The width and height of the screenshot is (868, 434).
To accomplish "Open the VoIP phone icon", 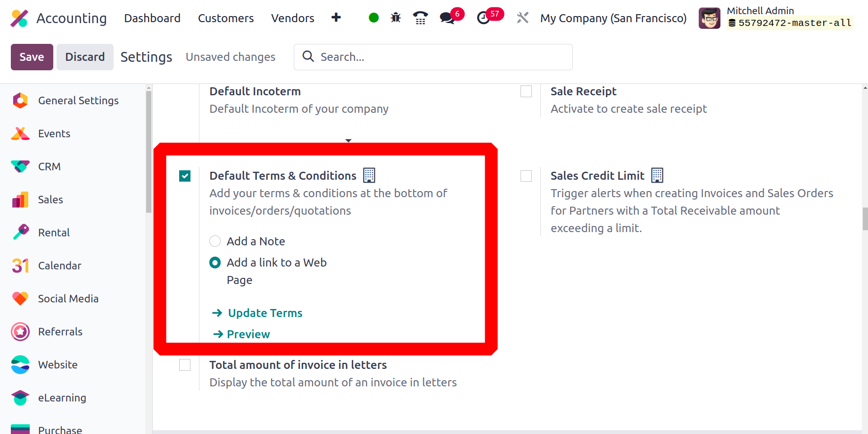I will (420, 18).
